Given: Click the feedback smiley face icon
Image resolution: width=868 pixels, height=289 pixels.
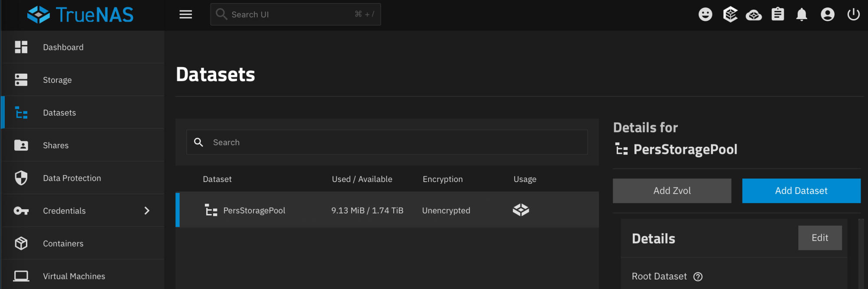Looking at the screenshot, I should 705,14.
